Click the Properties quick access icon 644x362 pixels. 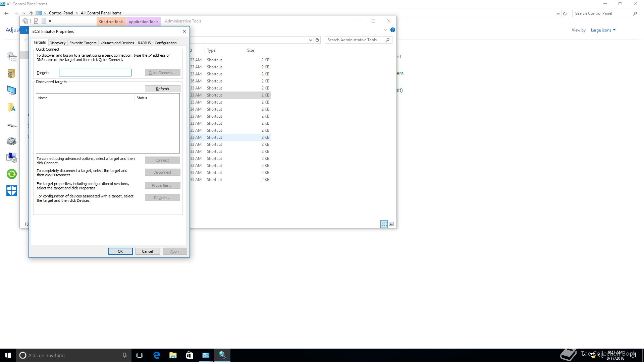(x=36, y=21)
